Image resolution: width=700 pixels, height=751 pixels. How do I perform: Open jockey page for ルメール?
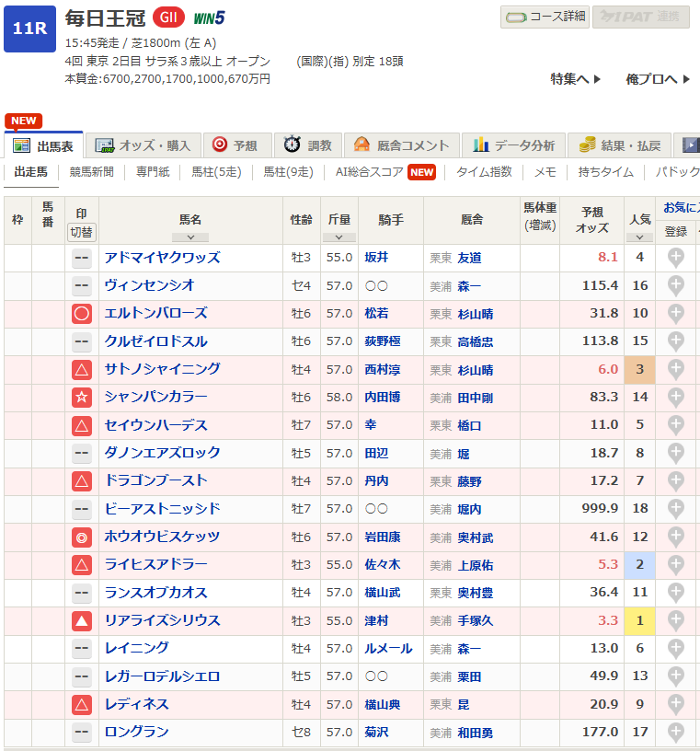[x=388, y=649]
